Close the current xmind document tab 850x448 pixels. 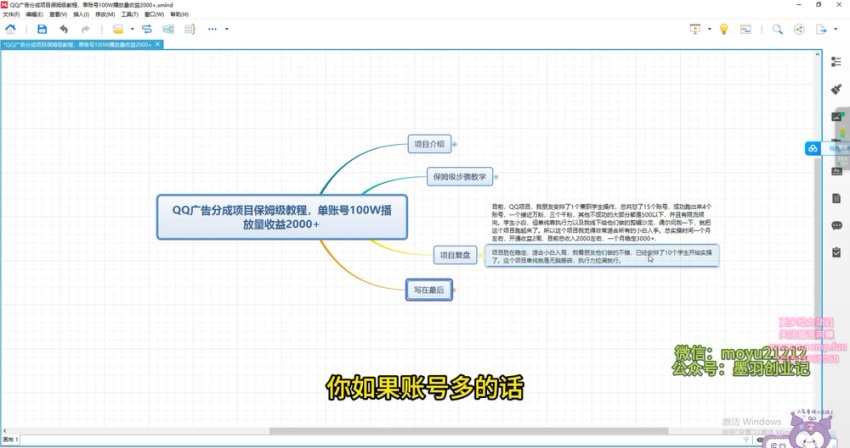tap(157, 44)
